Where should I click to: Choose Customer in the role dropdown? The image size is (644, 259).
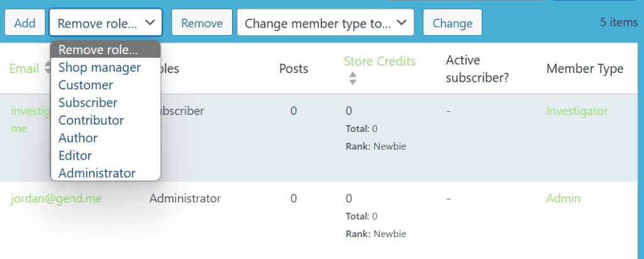(x=86, y=85)
